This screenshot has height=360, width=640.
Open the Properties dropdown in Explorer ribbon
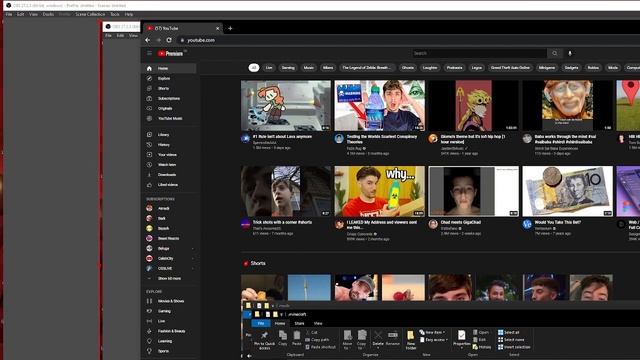[x=462, y=340]
